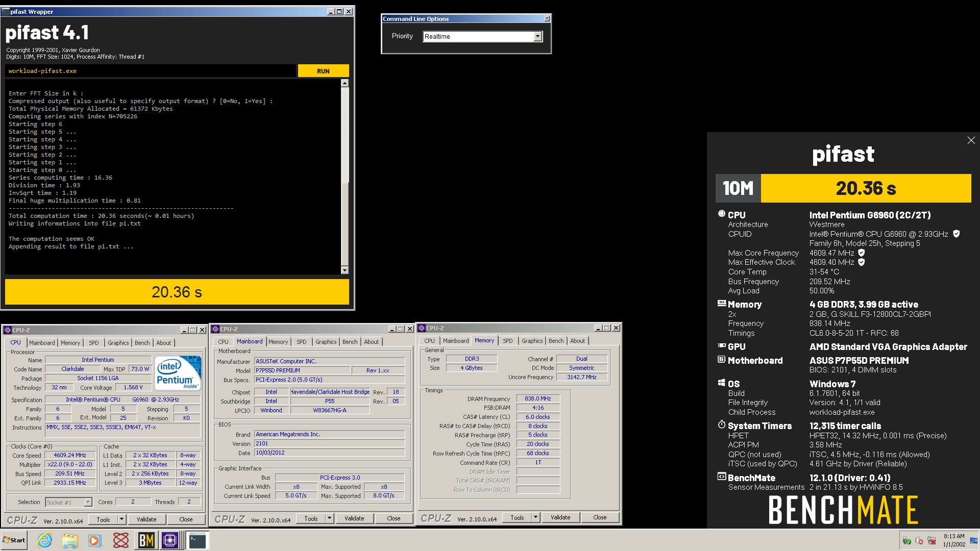Click the Windows OS icon in BenchMate panel
This screenshot has width=980, height=551.
point(721,383)
